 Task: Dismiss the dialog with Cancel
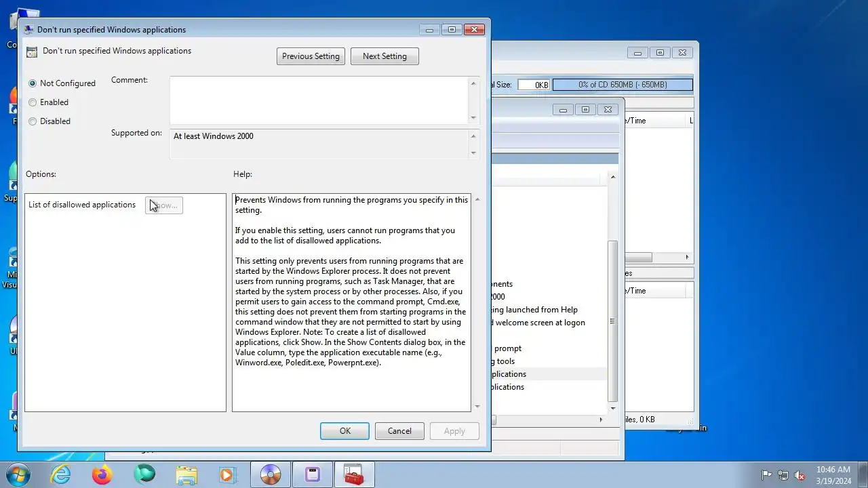399,431
